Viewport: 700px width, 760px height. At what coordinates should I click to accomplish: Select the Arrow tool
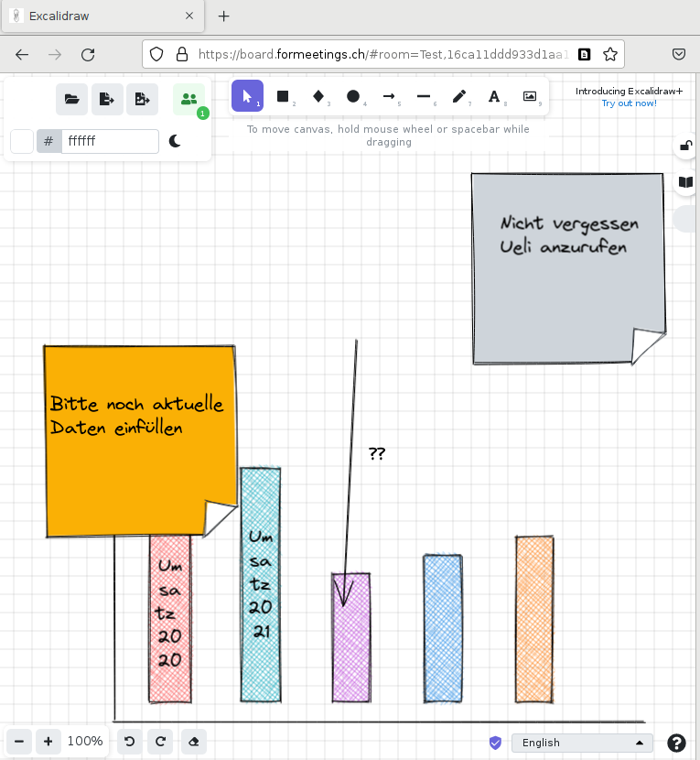click(389, 96)
